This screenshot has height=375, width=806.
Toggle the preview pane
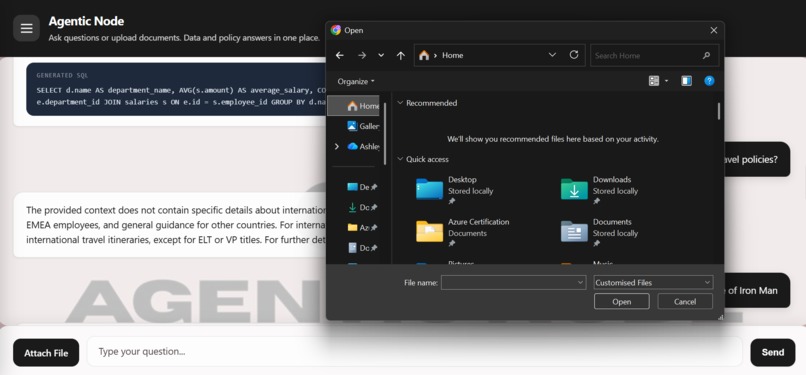coord(686,81)
